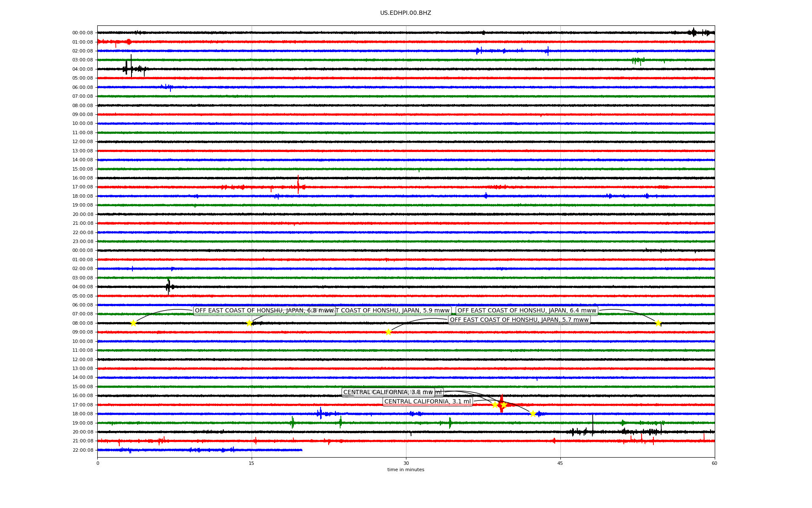
Task: Select the yellow star on the blue 18:00:08 trace
Action: (533, 414)
